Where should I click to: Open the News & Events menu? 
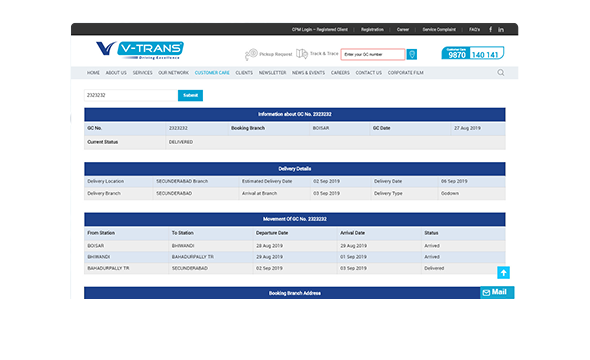coord(308,73)
